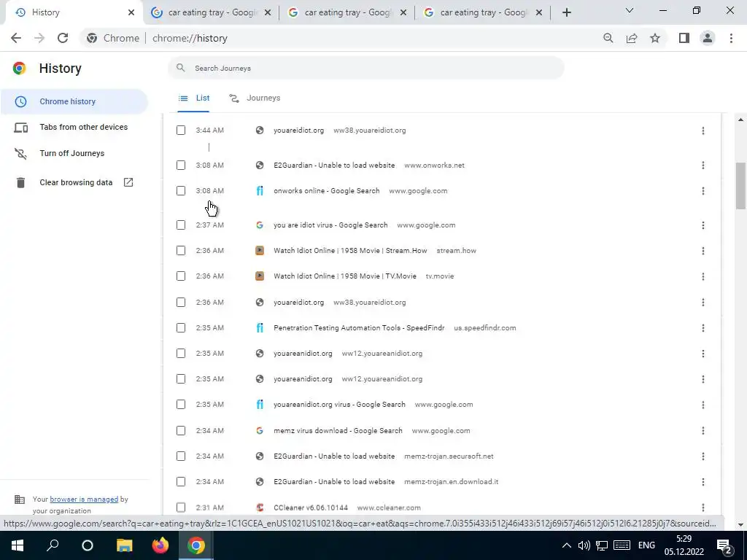Open Watch Idiot Online Stream.How link
Image resolution: width=747 pixels, height=560 pixels.
click(350, 251)
